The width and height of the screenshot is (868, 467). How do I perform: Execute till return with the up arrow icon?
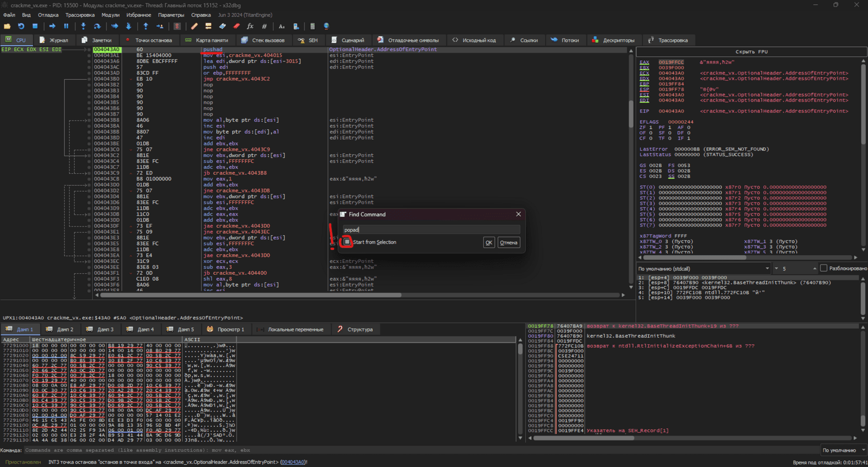click(145, 26)
